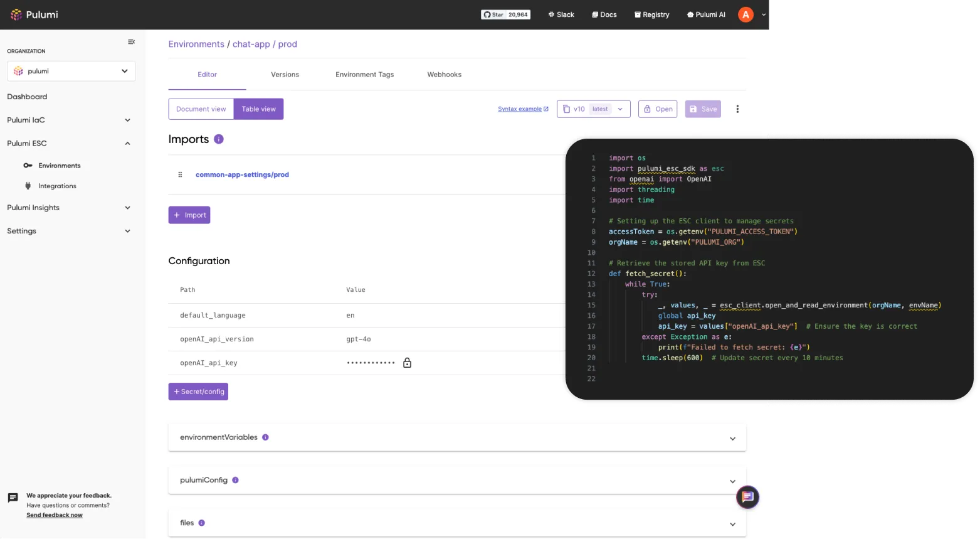Click the info icon next to environmentVariables
This screenshot has width=980, height=539.
[x=265, y=437]
